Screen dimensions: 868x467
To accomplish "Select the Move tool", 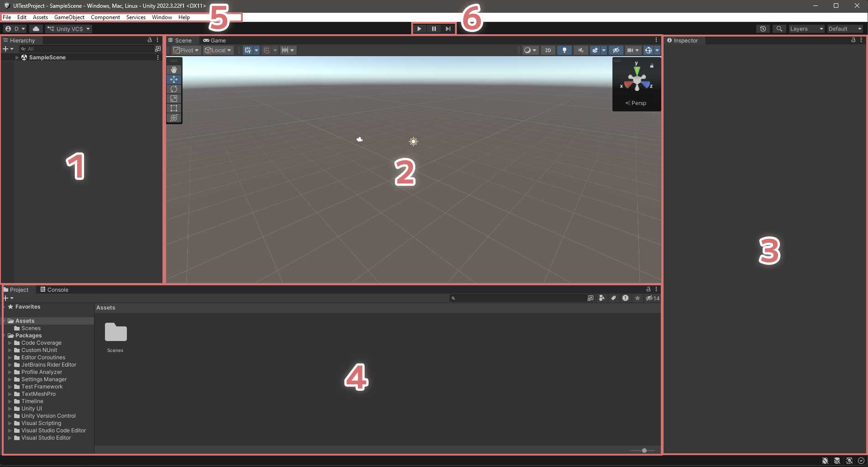I will point(174,79).
